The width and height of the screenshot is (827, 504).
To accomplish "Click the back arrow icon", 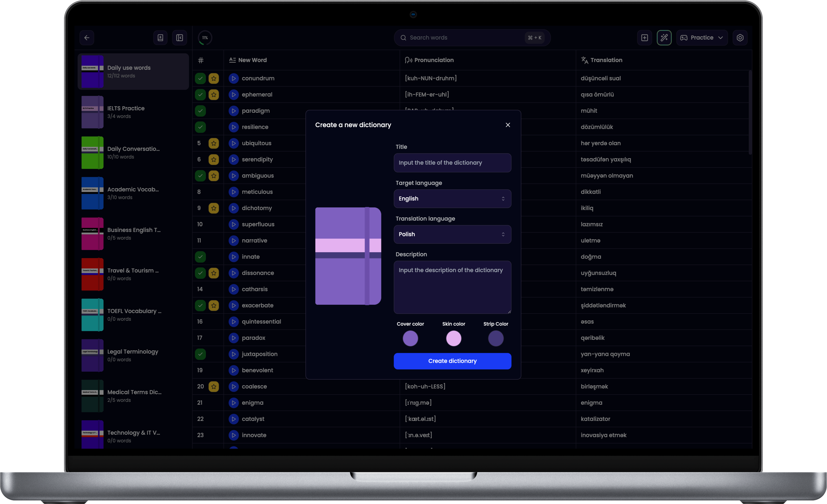I will point(87,38).
